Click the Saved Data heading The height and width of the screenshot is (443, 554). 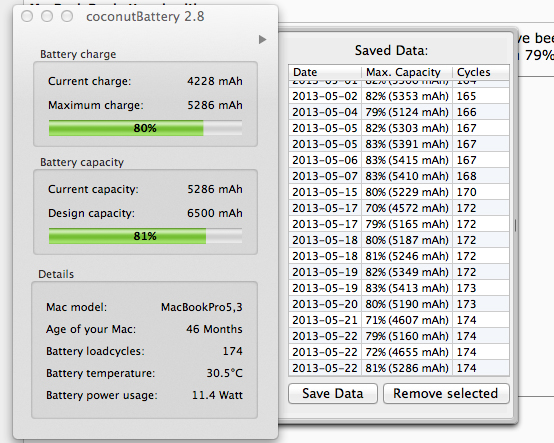pos(391,51)
